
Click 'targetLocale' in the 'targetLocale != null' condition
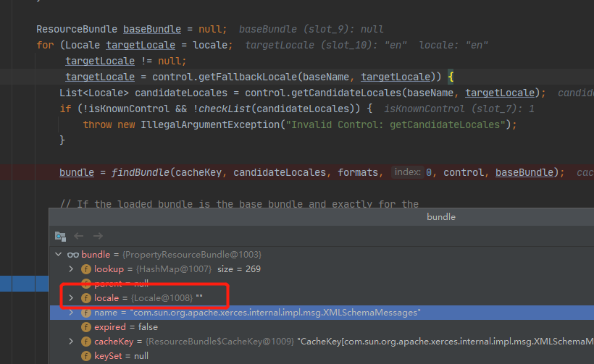(100, 61)
